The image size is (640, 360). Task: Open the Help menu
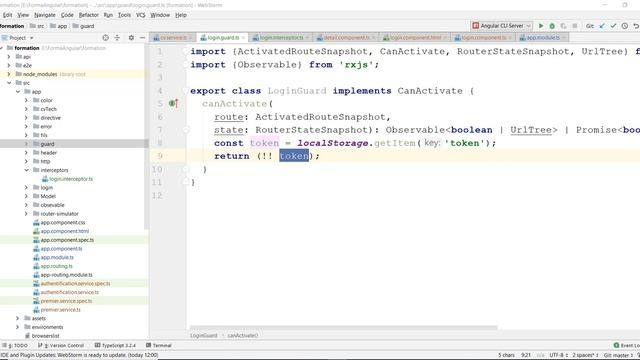(181, 15)
